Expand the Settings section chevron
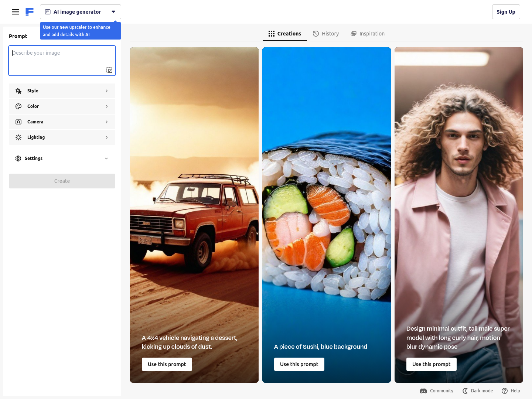This screenshot has height=399, width=532. tap(106, 158)
